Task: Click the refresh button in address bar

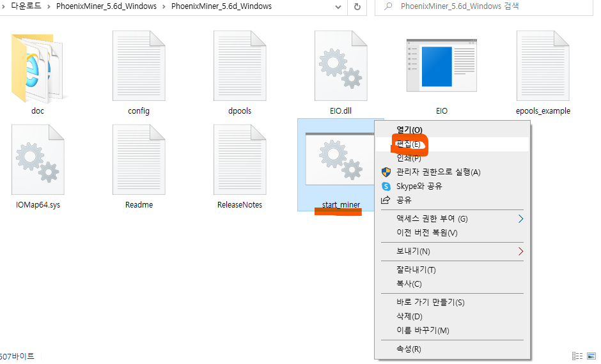Action: 357,6
